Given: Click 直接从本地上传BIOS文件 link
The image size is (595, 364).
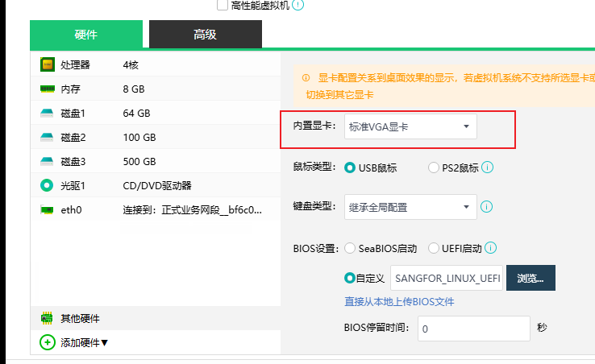Looking at the screenshot, I should pos(399,301).
